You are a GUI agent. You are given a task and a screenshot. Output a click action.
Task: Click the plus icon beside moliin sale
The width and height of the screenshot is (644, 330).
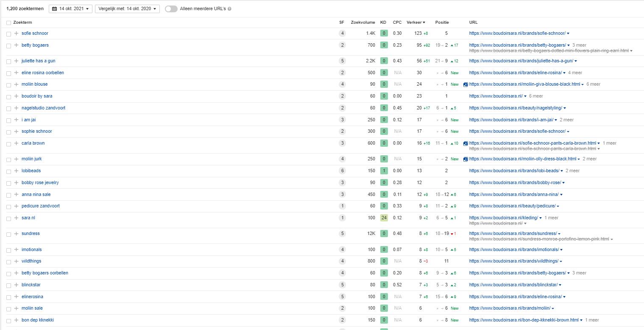click(x=16, y=308)
